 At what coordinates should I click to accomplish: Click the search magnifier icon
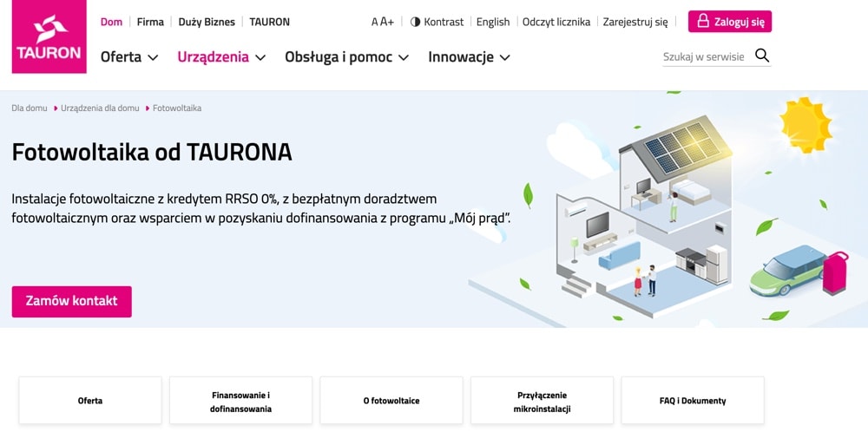pyautogui.click(x=762, y=56)
